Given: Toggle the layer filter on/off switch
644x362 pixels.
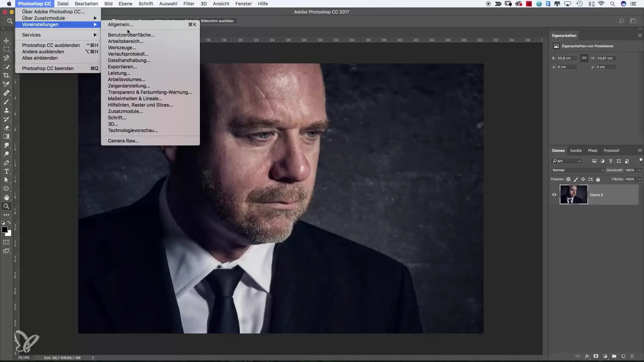Looking at the screenshot, I should pyautogui.click(x=640, y=160).
